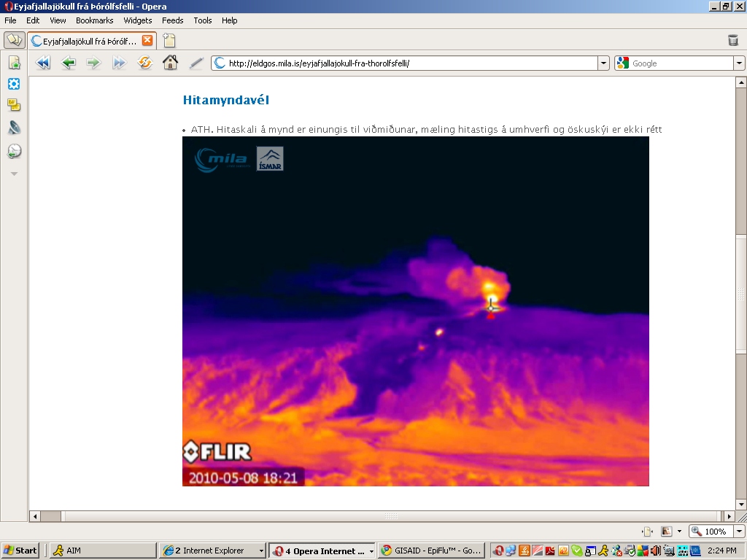Open Widgets panel gear icon

(14, 84)
